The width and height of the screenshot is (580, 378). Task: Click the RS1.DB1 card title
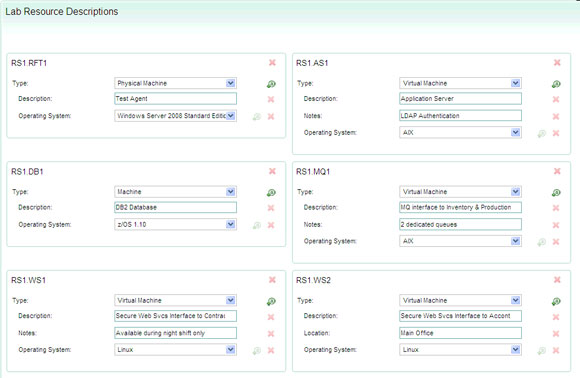tap(27, 172)
